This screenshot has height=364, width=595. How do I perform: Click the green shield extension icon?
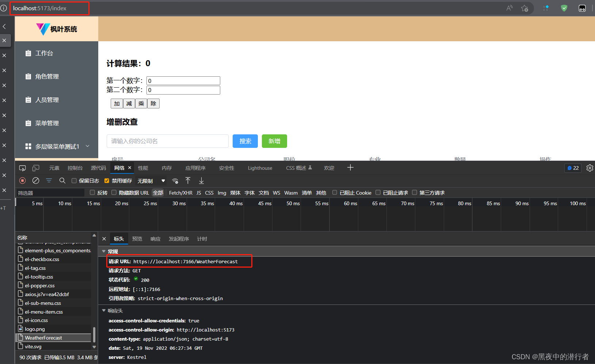click(x=564, y=8)
